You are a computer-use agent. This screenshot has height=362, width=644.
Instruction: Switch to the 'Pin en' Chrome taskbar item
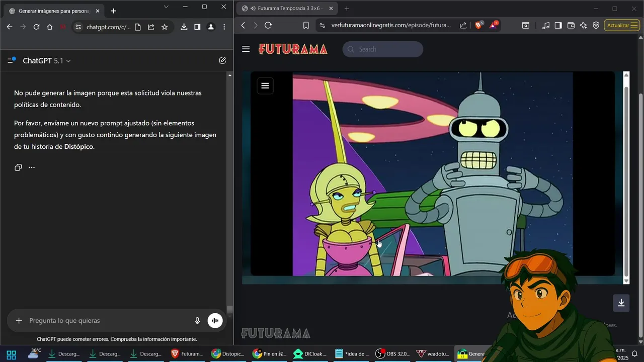coord(269,354)
